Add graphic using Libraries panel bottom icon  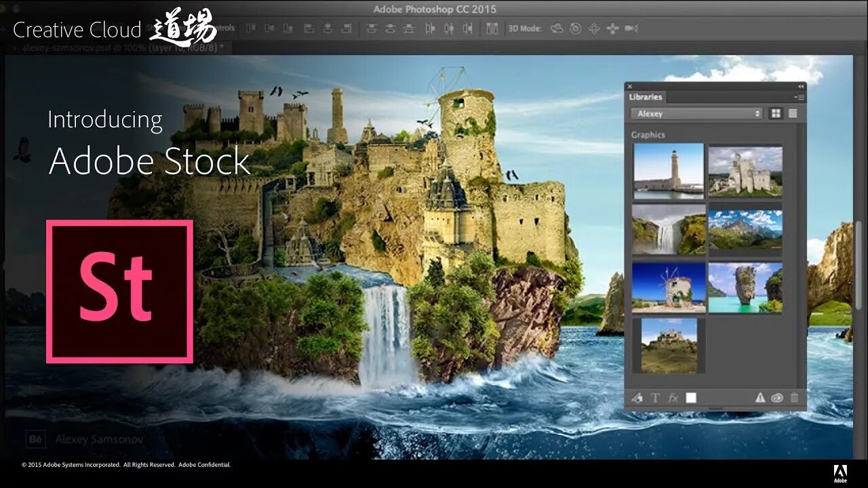637,398
